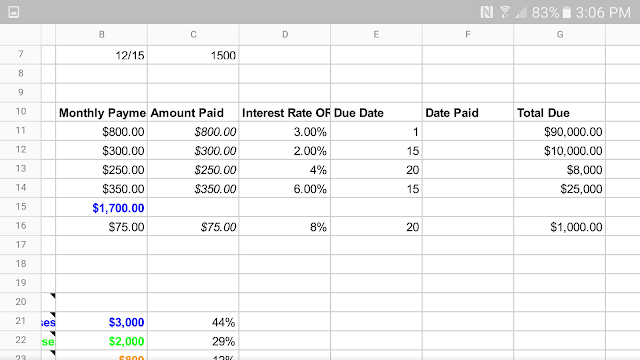This screenshot has width=640, height=360.
Task: Select the $90,000.00 Total Due cell
Action: click(x=560, y=131)
